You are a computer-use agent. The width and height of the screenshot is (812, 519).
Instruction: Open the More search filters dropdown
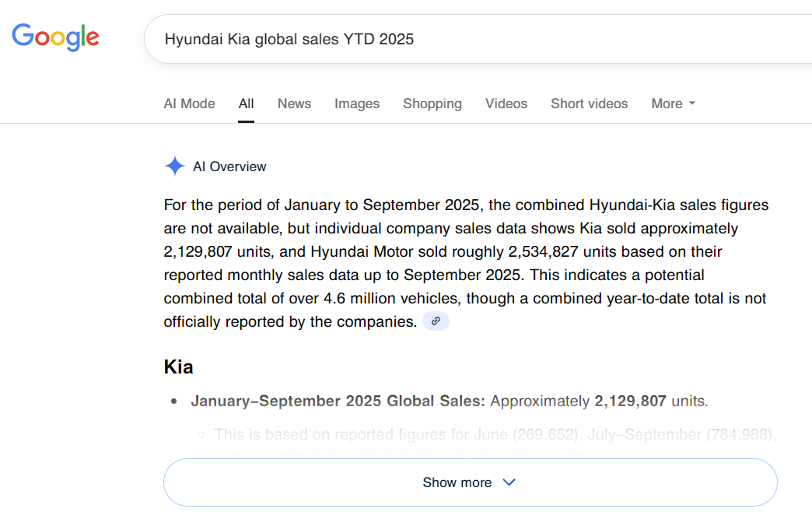[673, 103]
